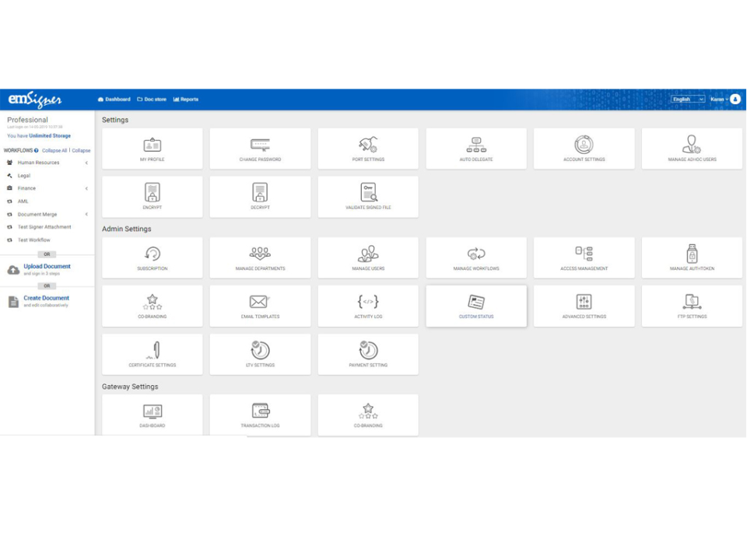
Task: Select the Encrypt tile
Action: [x=152, y=197]
